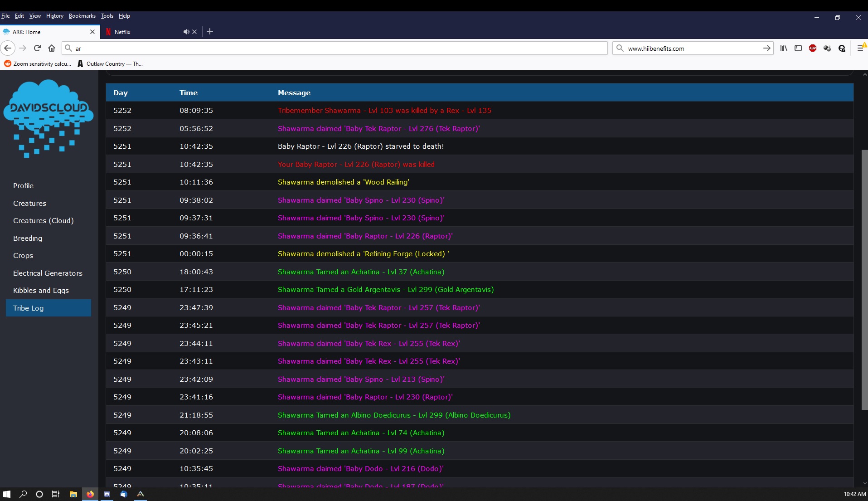Go to browser home page icon
This screenshot has height=501, width=868.
52,48
